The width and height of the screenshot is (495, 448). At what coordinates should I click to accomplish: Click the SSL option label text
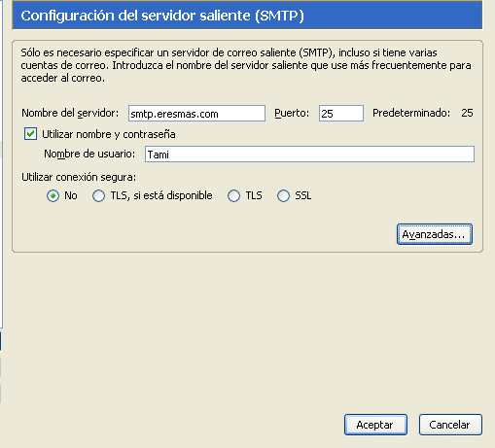coord(303,195)
